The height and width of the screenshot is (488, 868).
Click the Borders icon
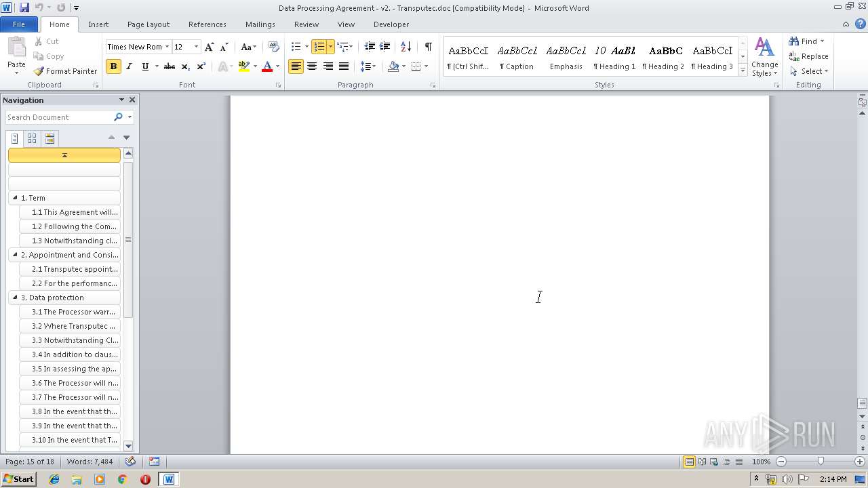tap(416, 66)
